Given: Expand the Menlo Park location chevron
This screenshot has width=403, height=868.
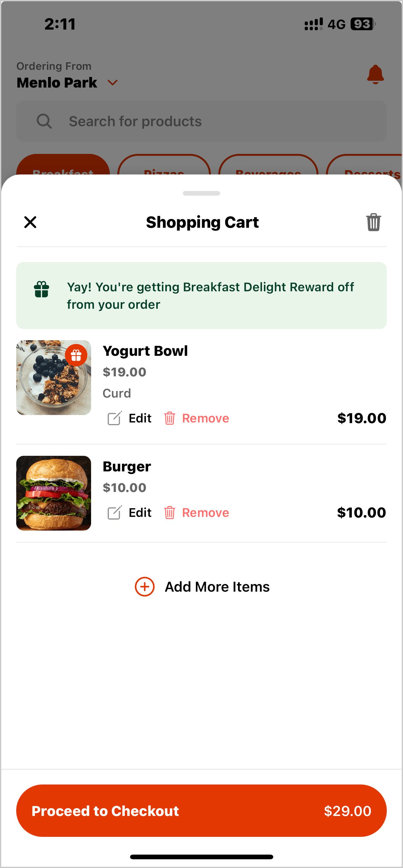Looking at the screenshot, I should [113, 83].
